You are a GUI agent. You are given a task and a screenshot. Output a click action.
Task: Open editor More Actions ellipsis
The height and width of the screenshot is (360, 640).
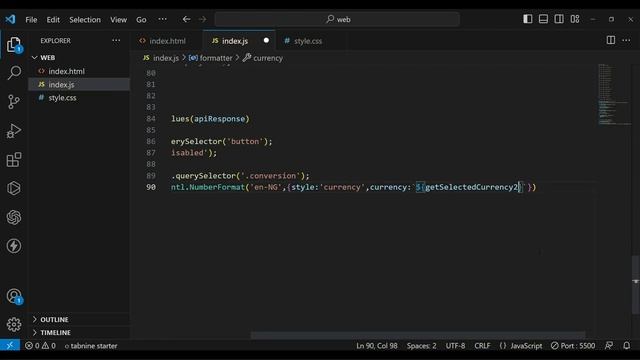[x=626, y=40]
